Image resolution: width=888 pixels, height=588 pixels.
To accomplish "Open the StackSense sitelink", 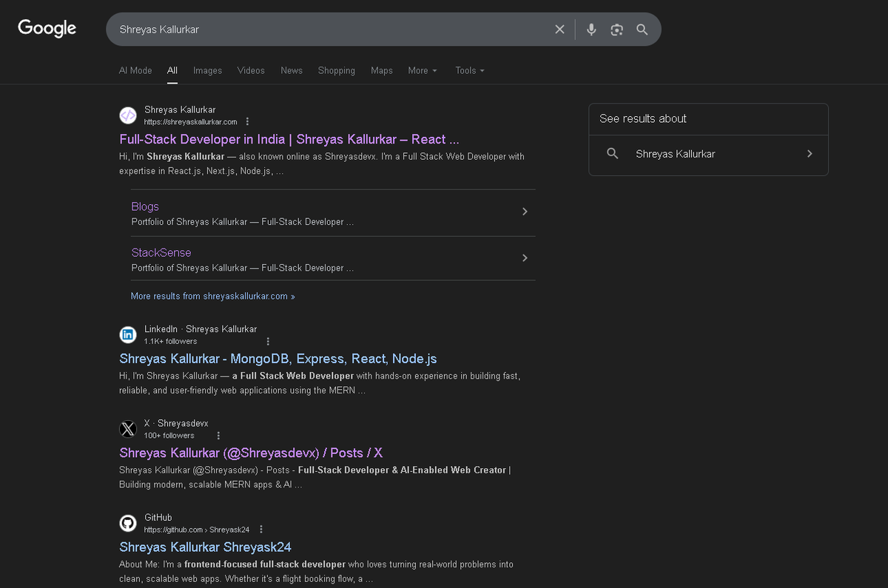I will coord(161,252).
